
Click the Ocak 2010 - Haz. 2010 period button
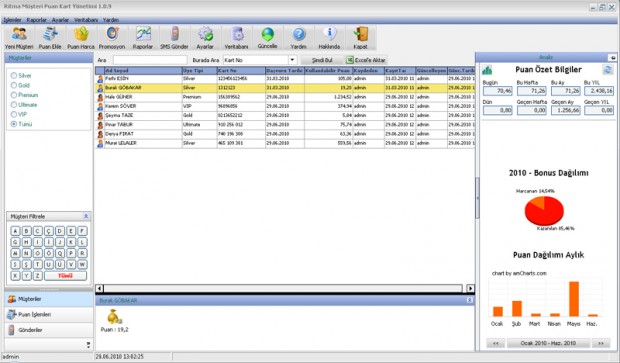548,343
